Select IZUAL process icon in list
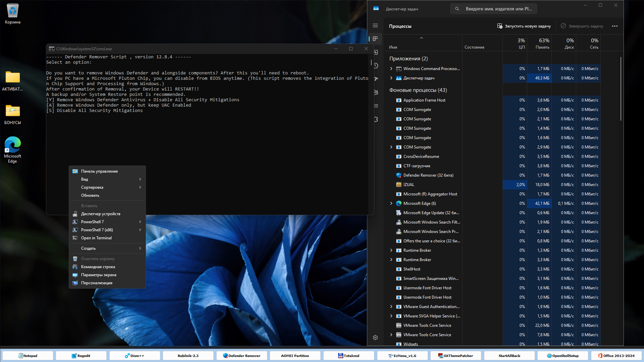 [398, 185]
